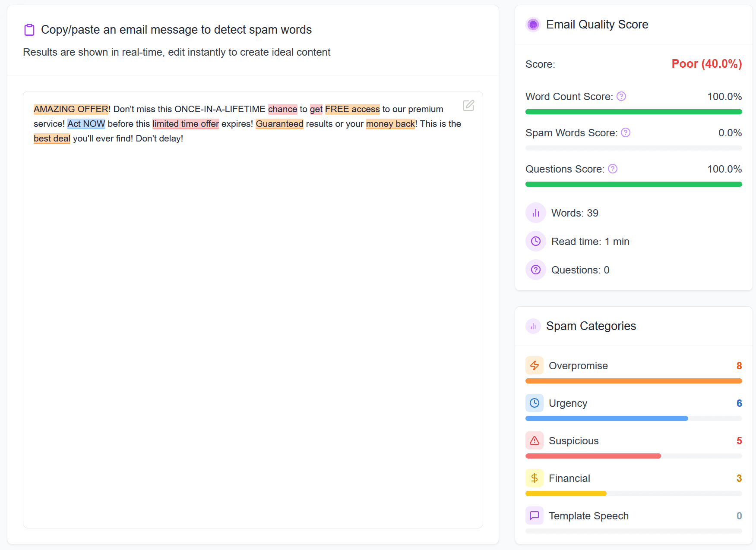Click the Overpromise count "8"
The height and width of the screenshot is (550, 756).
tap(739, 366)
